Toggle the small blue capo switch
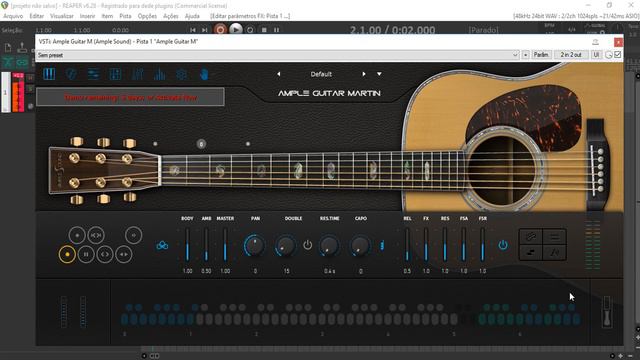Viewport: 640px width, 360px height. click(382, 245)
